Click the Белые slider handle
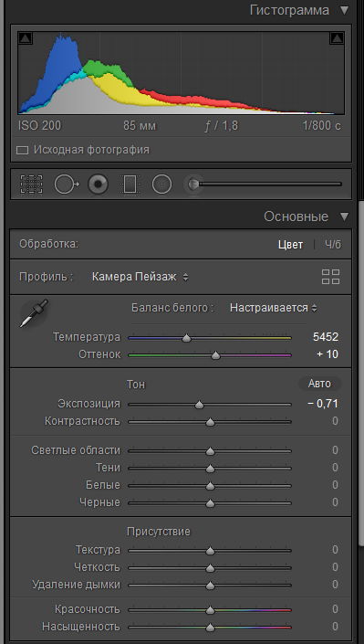 click(x=210, y=486)
